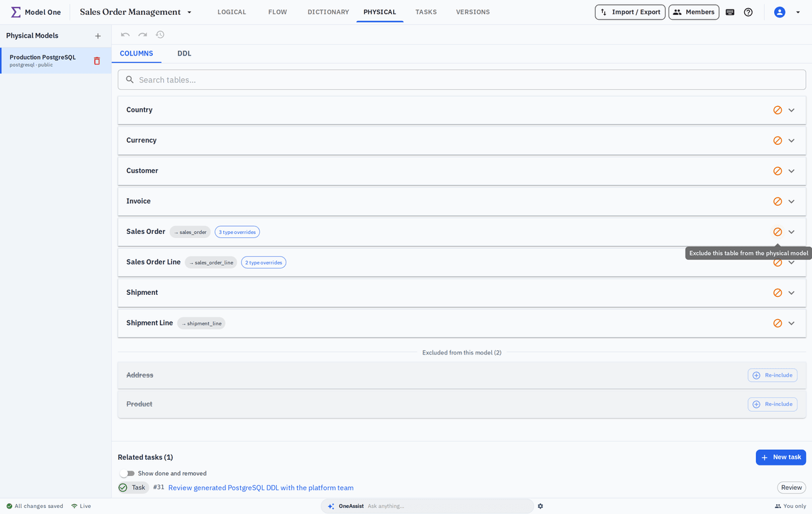Click the Import / Export button

pyautogui.click(x=630, y=12)
